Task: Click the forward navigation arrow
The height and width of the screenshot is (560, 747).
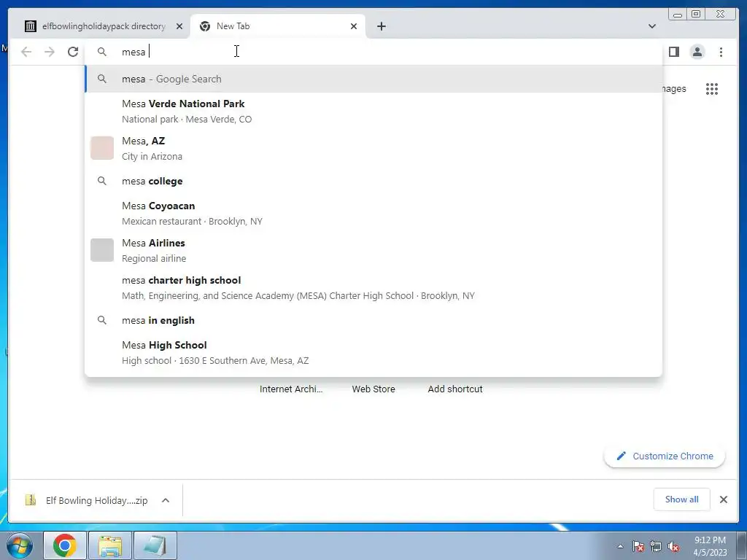Action: tap(50, 52)
